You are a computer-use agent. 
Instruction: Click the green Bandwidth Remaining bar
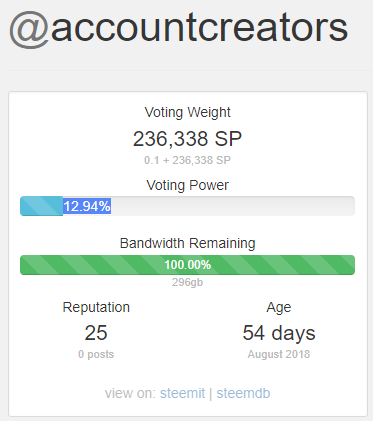click(187, 265)
